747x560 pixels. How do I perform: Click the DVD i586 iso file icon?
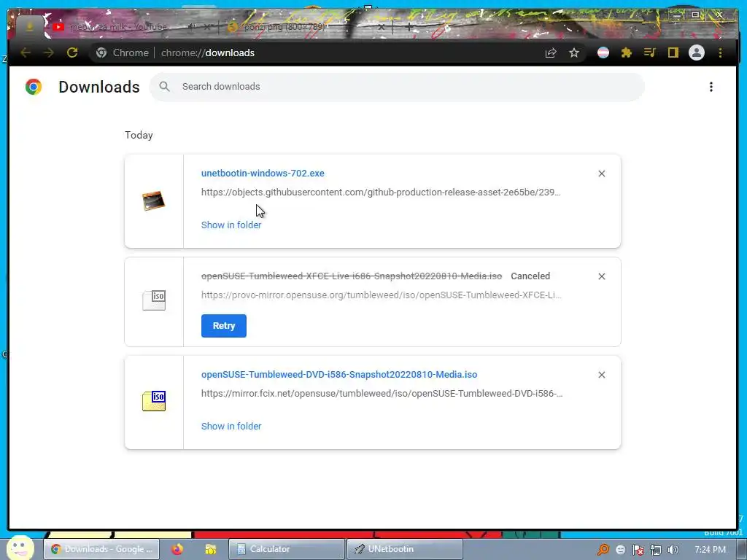(154, 401)
